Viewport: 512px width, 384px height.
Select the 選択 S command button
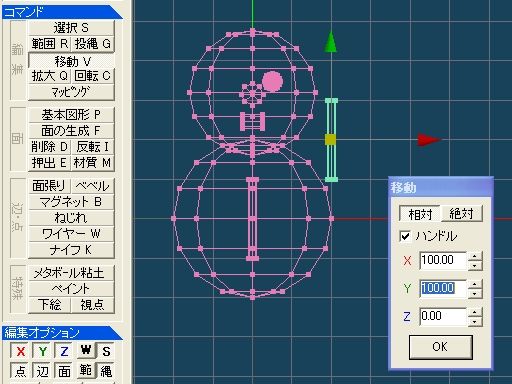click(x=71, y=27)
